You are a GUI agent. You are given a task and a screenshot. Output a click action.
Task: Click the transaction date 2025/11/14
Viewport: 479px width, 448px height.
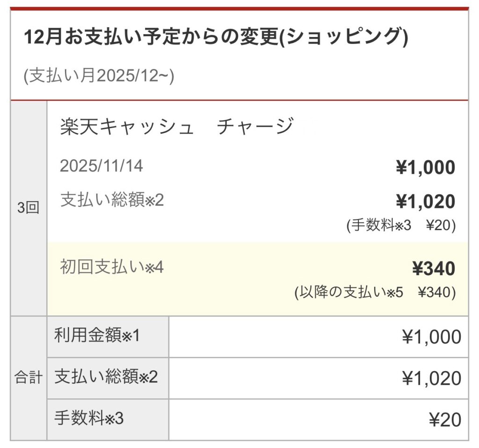(102, 166)
